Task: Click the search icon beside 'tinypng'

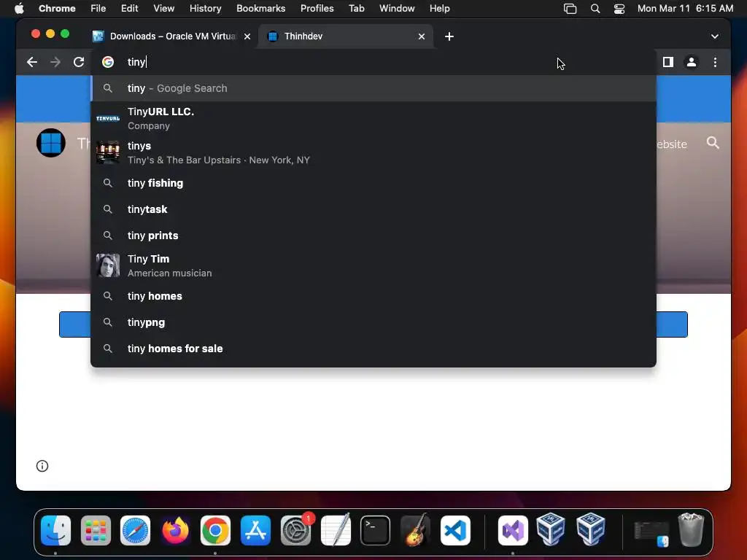Action: pos(108,322)
